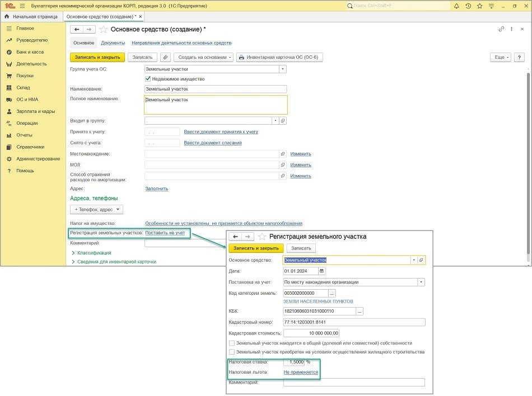This screenshot has width=532, height=396.
Task: Switch to the Документы tab
Action: click(113, 43)
